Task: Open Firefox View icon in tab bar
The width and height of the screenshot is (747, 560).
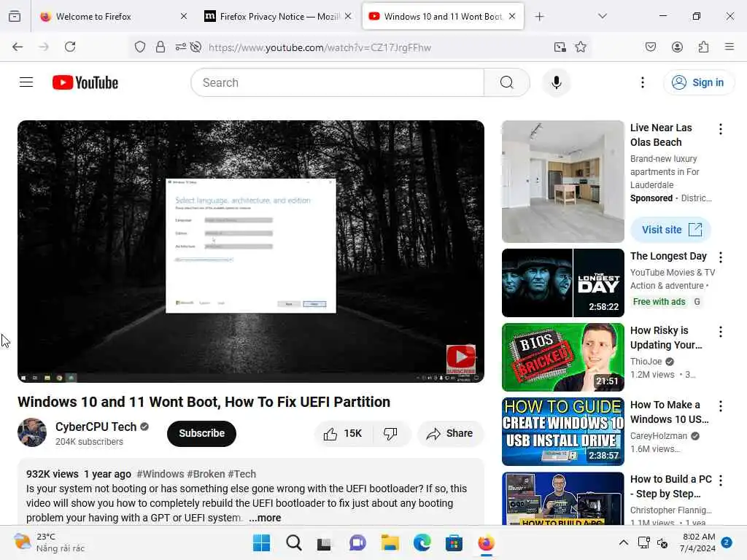Action: pos(15,16)
